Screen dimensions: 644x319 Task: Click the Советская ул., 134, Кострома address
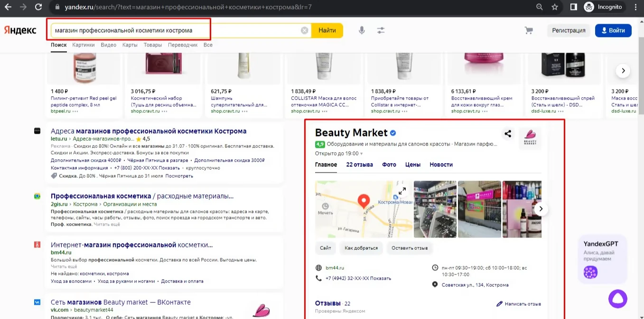point(475,285)
